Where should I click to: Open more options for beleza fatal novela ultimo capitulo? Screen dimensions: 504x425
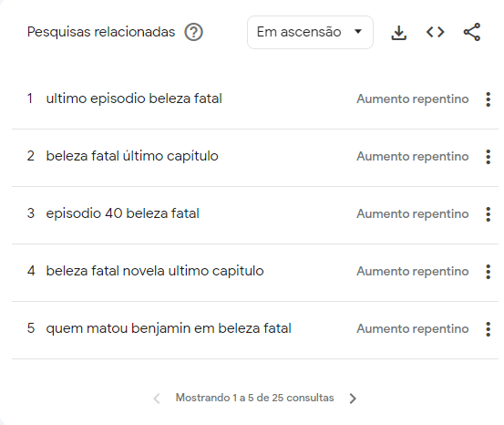point(488,272)
